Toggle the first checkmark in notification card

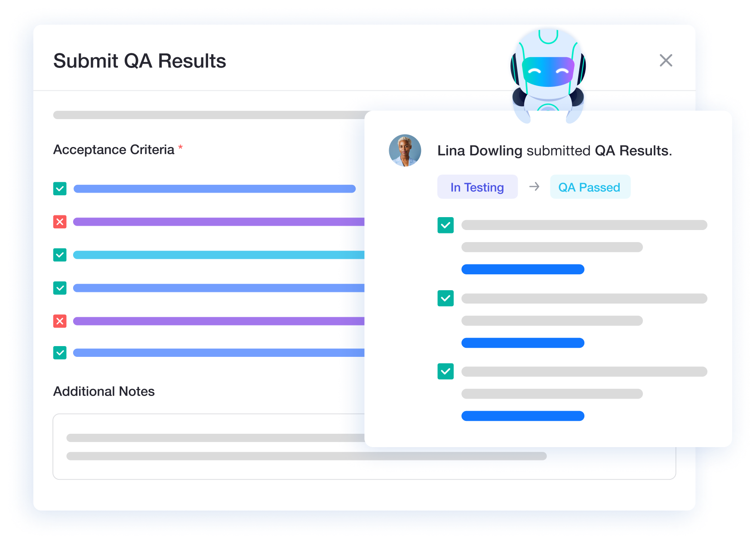(446, 225)
